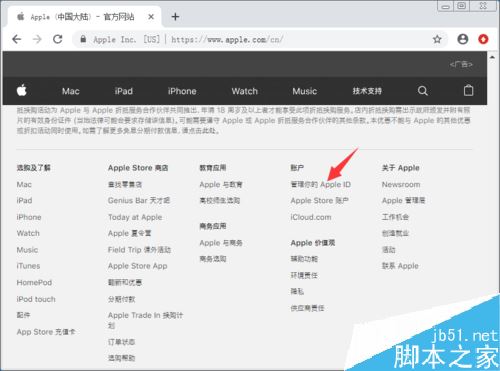Click the first link under Apple Store 商店
The image size is (500, 371).
[125, 184]
